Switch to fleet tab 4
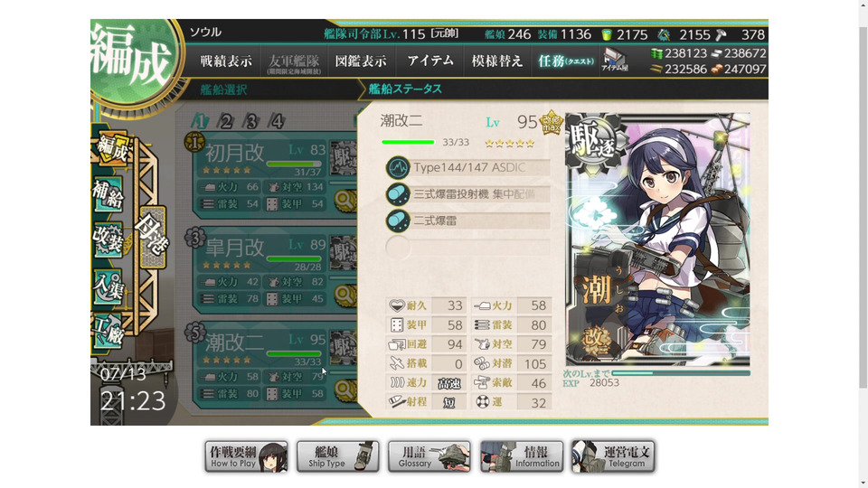Viewport: 868px width, 488px height. pos(277,121)
